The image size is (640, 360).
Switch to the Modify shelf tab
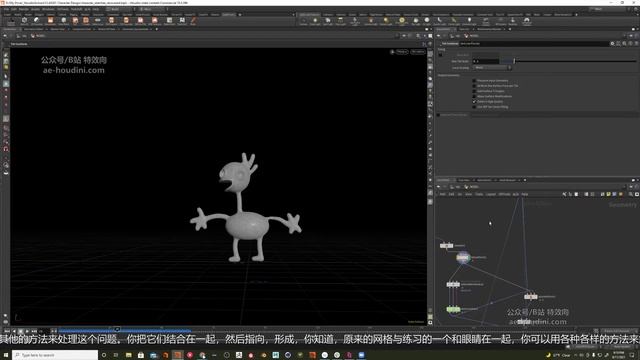pos(18,15)
